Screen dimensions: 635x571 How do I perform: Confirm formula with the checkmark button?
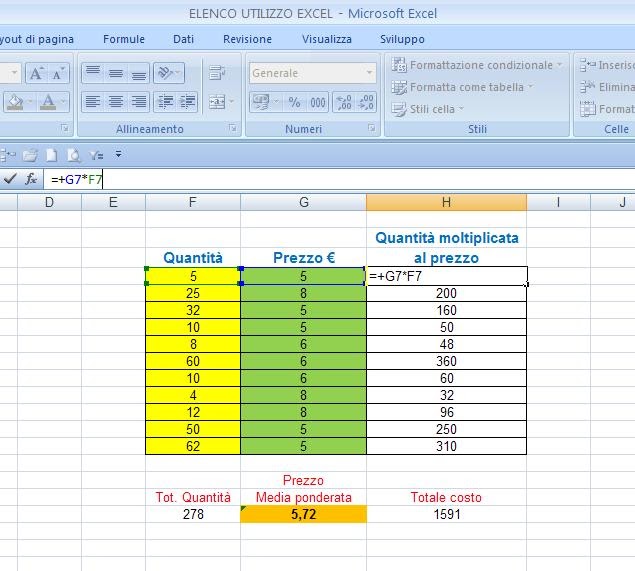tap(10, 179)
